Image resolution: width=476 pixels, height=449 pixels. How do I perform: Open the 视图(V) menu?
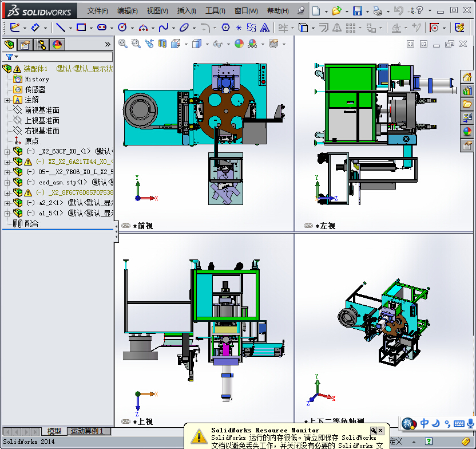(157, 11)
